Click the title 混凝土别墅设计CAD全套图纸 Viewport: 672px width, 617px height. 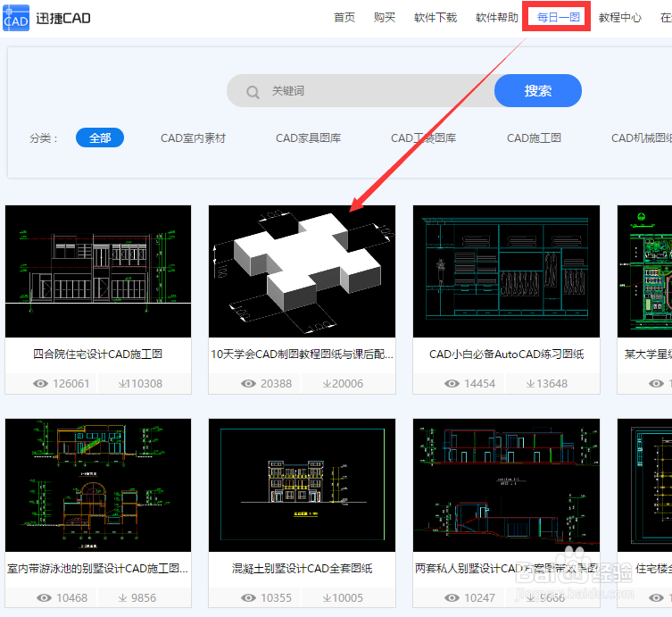[x=303, y=569]
